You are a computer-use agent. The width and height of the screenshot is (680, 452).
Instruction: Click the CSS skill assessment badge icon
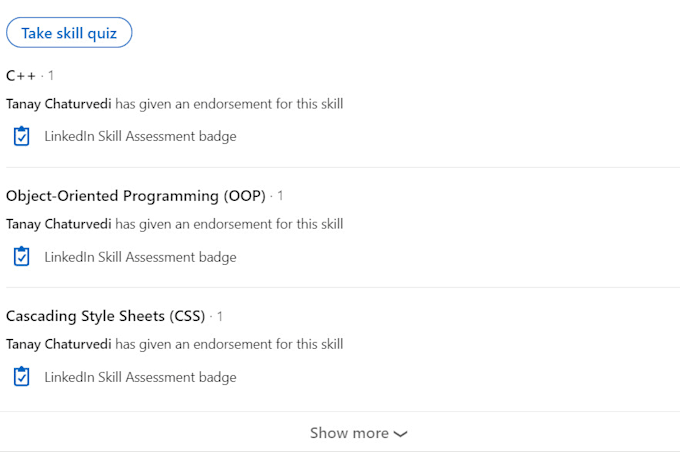(21, 376)
